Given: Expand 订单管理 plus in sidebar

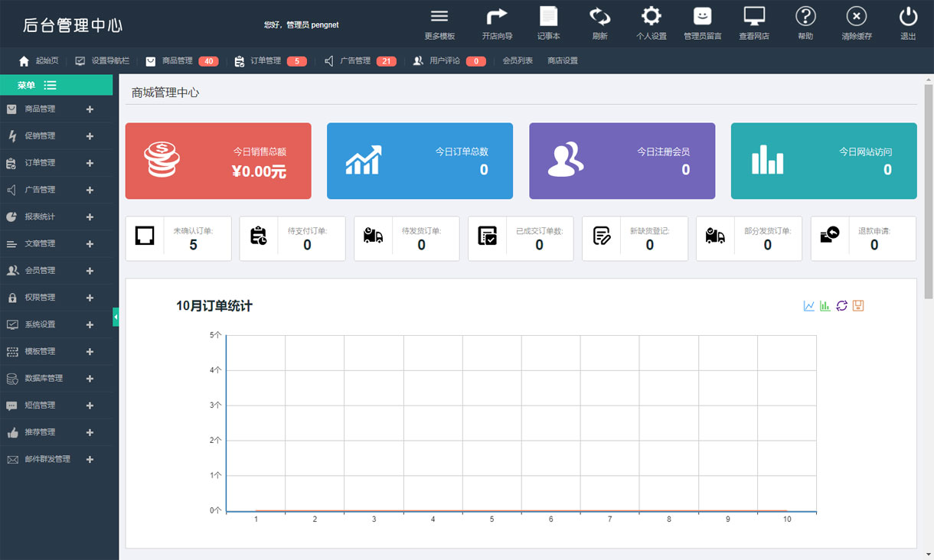Looking at the screenshot, I should pyautogui.click(x=90, y=163).
